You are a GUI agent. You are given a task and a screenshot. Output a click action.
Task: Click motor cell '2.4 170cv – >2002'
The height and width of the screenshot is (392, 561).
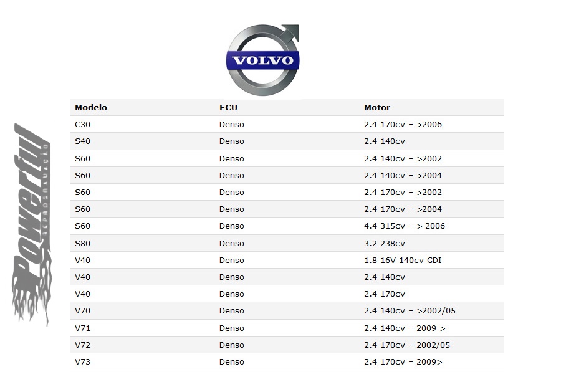[x=403, y=193]
